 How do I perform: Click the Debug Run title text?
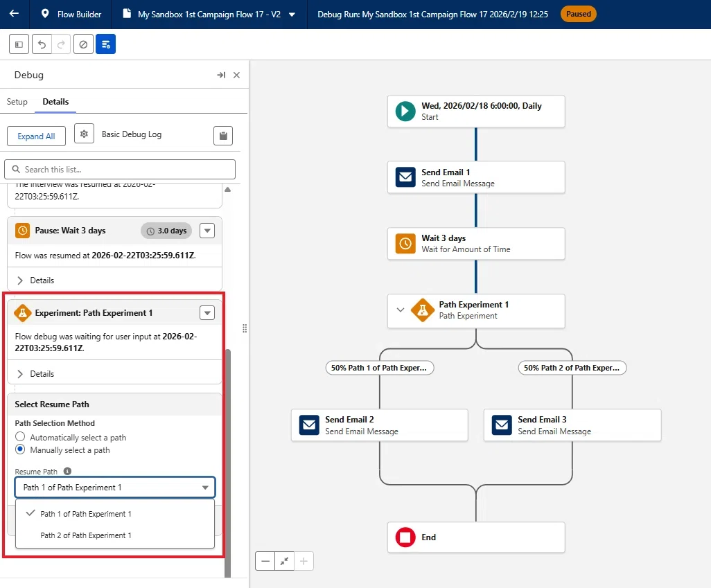(x=432, y=14)
